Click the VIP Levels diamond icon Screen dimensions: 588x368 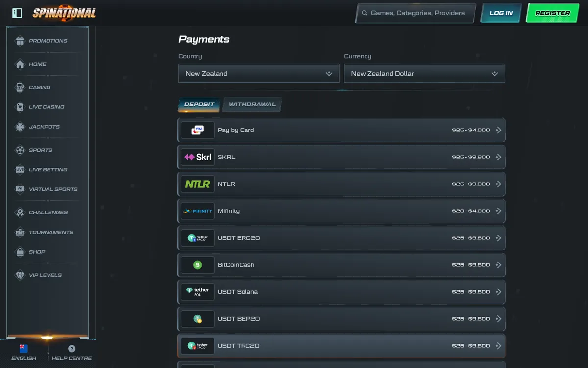20,275
